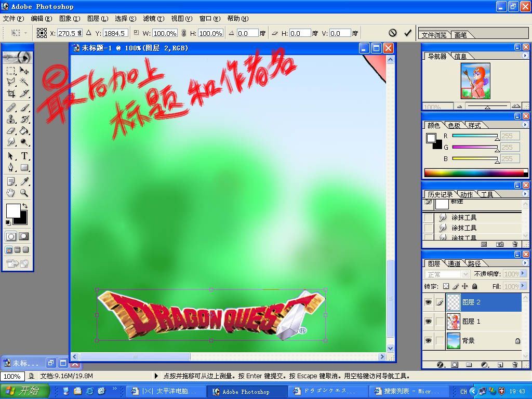Open the status bar info triangle menu
The width and height of the screenshot is (532, 399).
pyautogui.click(x=156, y=376)
